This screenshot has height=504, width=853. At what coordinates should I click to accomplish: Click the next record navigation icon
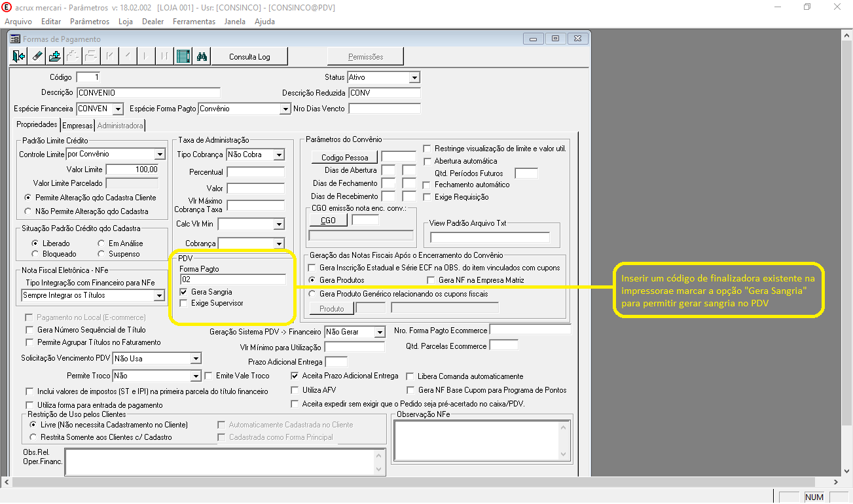tap(146, 57)
